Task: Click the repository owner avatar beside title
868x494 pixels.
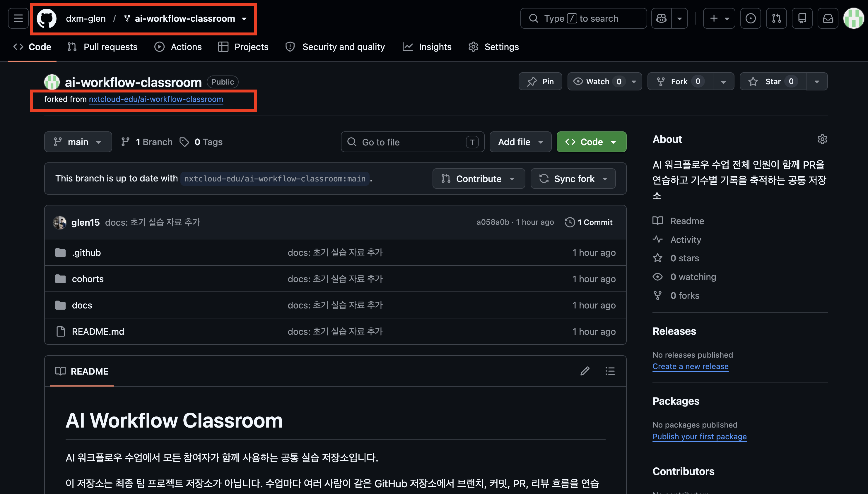Action: (x=52, y=82)
